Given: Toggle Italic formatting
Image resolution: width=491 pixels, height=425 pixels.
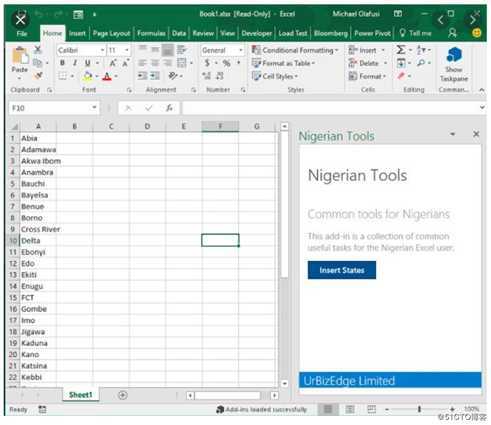Looking at the screenshot, I should pos(75,63).
